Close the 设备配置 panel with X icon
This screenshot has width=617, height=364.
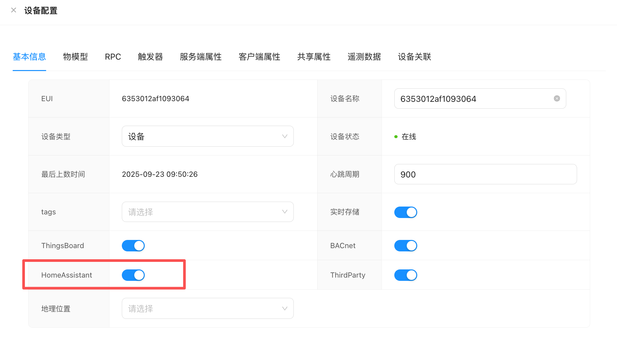click(14, 10)
